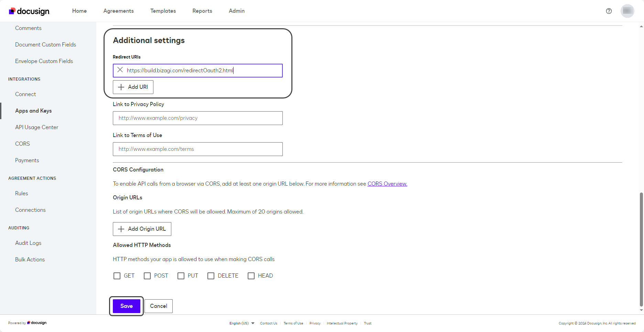The width and height of the screenshot is (644, 332).
Task: Enable the HEAD method checkbox
Action: 251,276
